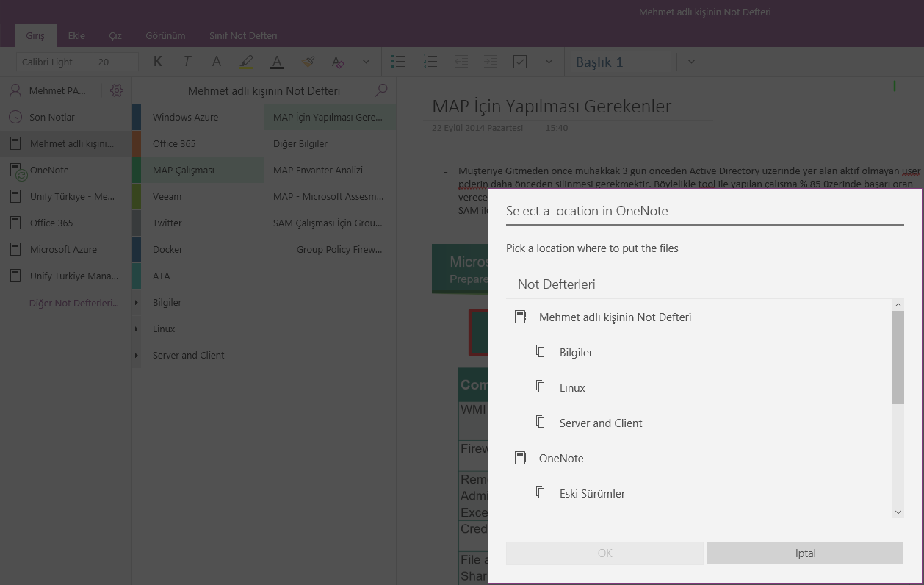This screenshot has height=585, width=924.
Task: Open the Group Policy Firew... subpage
Action: [x=331, y=249]
